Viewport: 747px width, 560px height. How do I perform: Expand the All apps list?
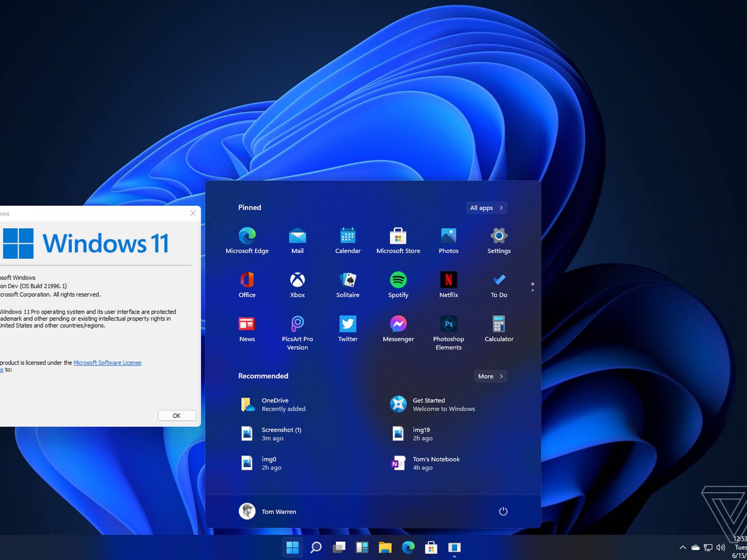tap(486, 207)
